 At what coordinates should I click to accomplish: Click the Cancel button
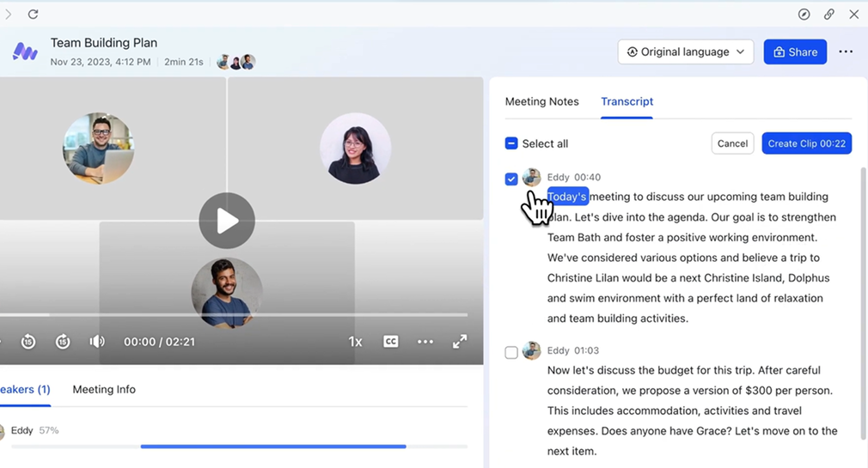pos(732,143)
